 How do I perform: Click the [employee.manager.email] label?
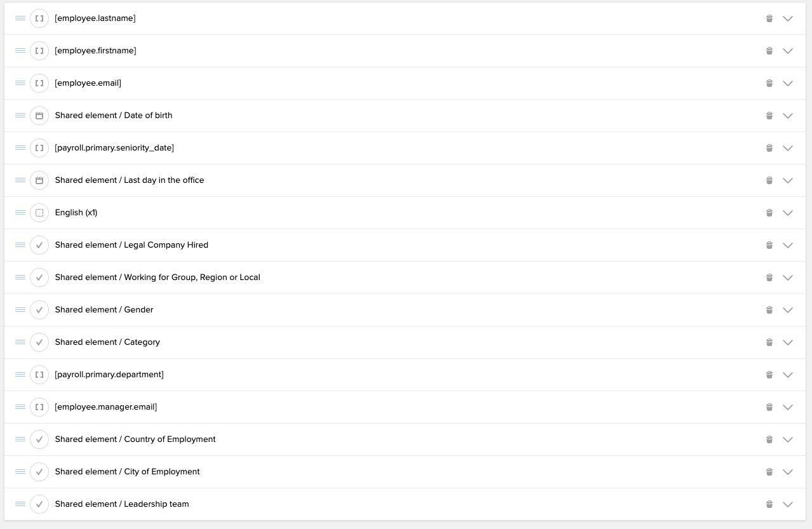106,407
